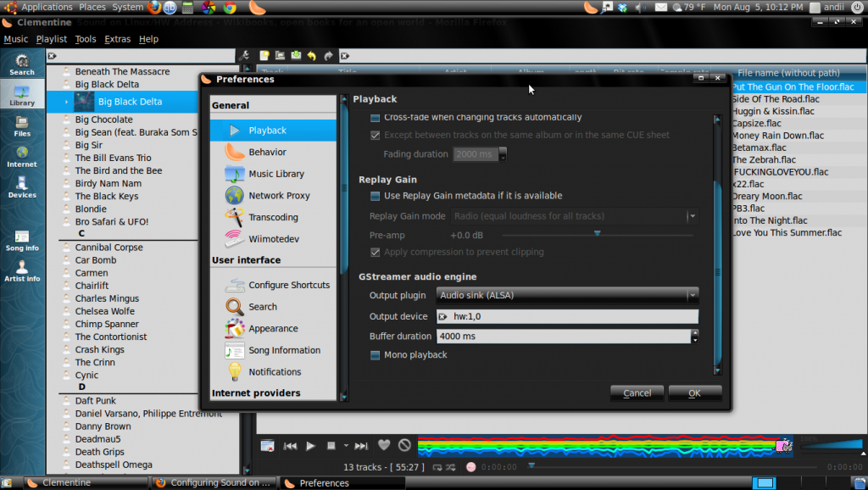This screenshot has height=490, width=868.
Task: Open the Transcoding preferences page
Action: [x=274, y=217]
